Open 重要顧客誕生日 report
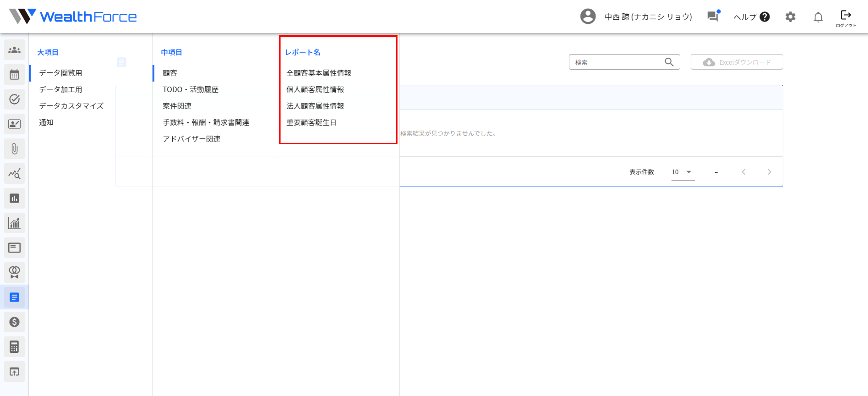The height and width of the screenshot is (396, 868). pos(311,122)
